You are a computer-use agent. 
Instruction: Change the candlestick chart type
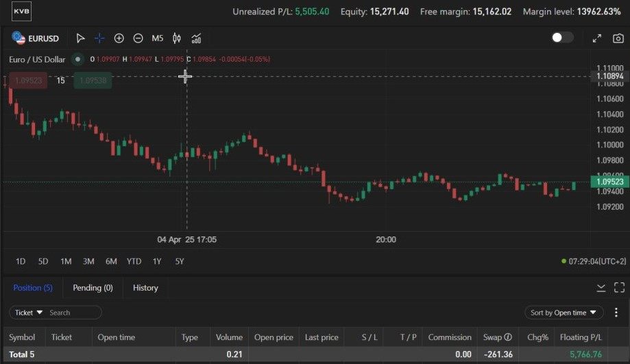pyautogui.click(x=177, y=38)
